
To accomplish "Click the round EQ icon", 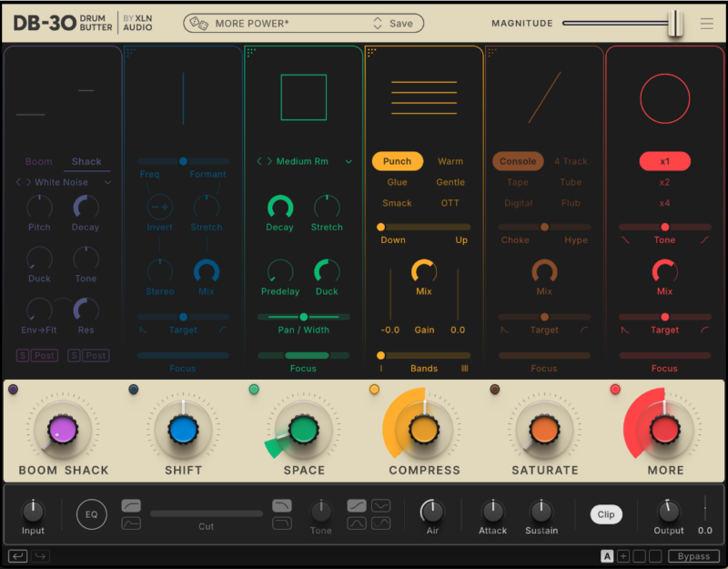I will pos(91,514).
